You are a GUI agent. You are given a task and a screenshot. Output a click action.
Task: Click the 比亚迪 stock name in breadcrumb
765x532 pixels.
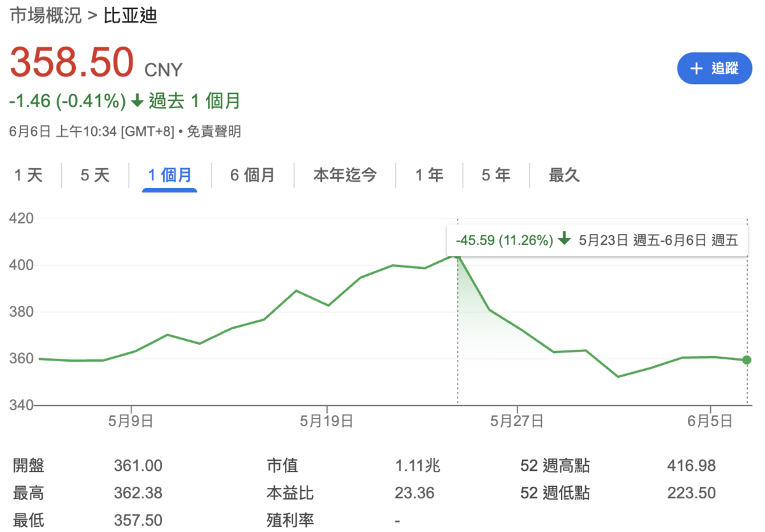tap(130, 15)
